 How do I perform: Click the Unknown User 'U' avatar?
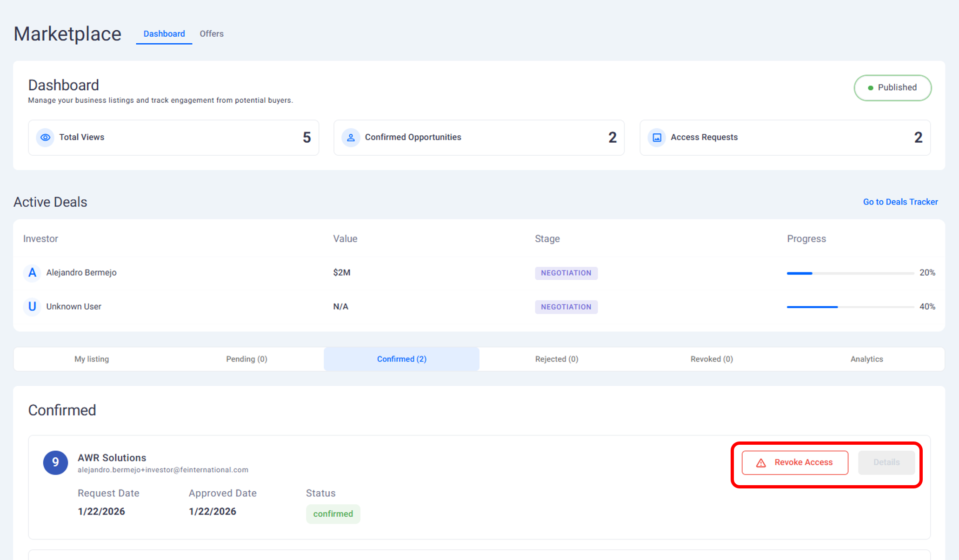pos(32,307)
